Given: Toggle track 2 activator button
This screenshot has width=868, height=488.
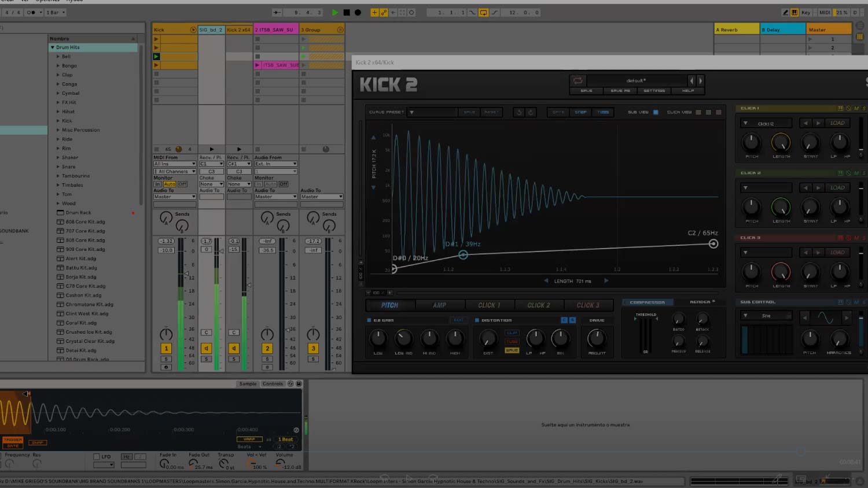Looking at the screenshot, I should (x=267, y=349).
